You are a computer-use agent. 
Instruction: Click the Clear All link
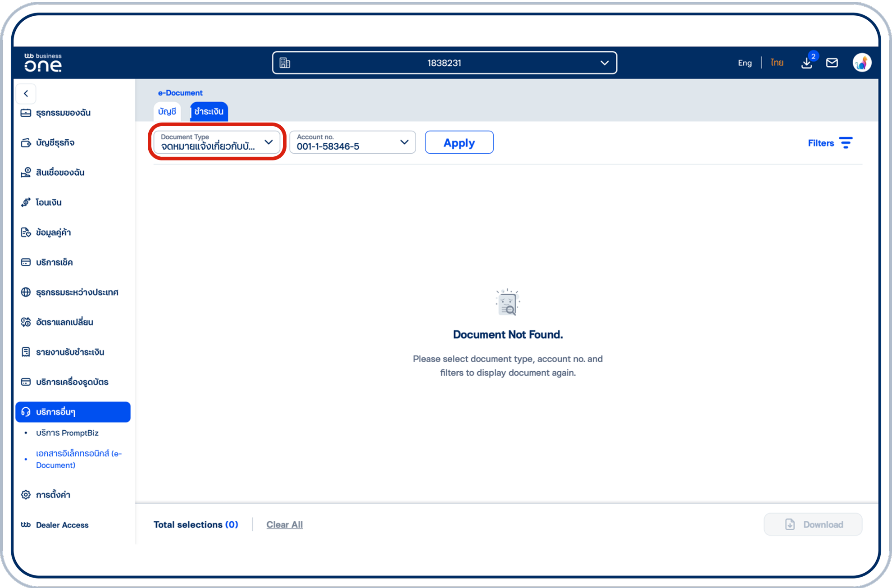click(x=284, y=524)
